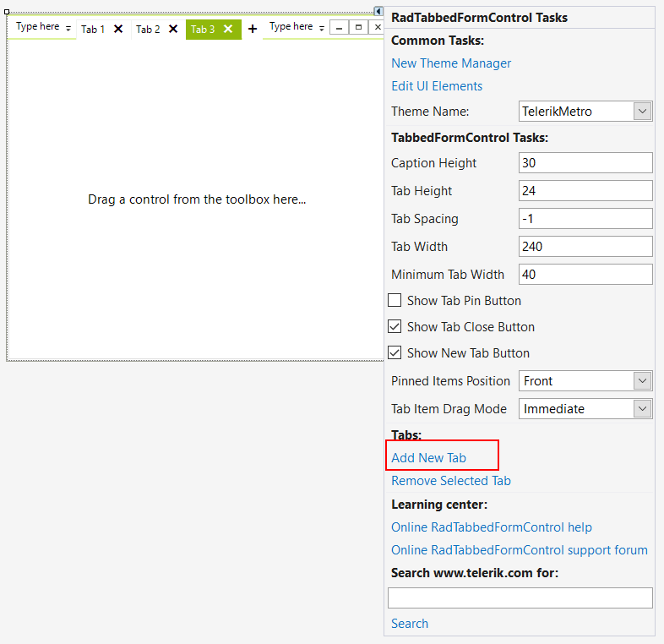
Task: Click the telerik.com search text box
Action: (x=520, y=598)
